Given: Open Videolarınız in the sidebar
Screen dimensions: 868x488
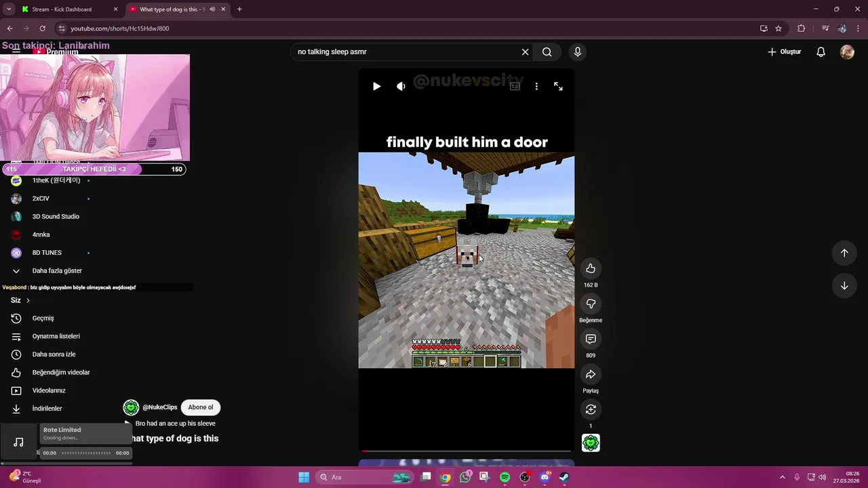Looking at the screenshot, I should click(49, 390).
